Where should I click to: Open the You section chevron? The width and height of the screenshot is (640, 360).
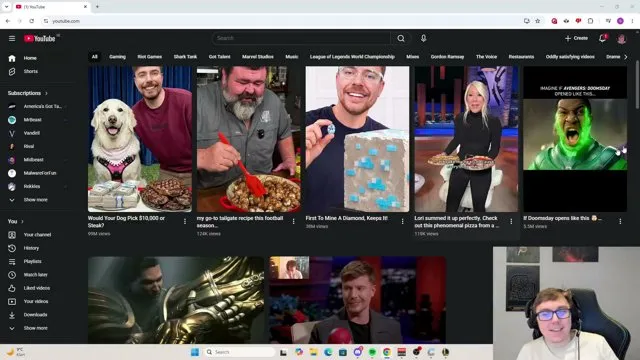(22, 222)
